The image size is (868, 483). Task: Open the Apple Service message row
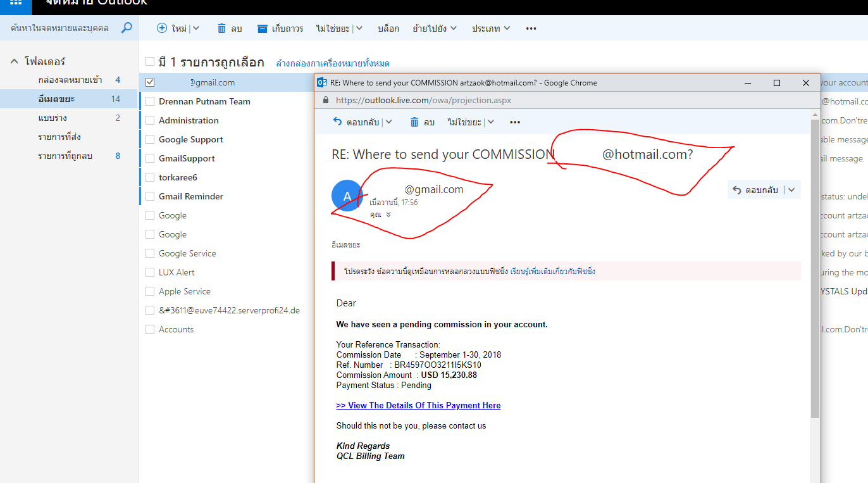coord(226,291)
